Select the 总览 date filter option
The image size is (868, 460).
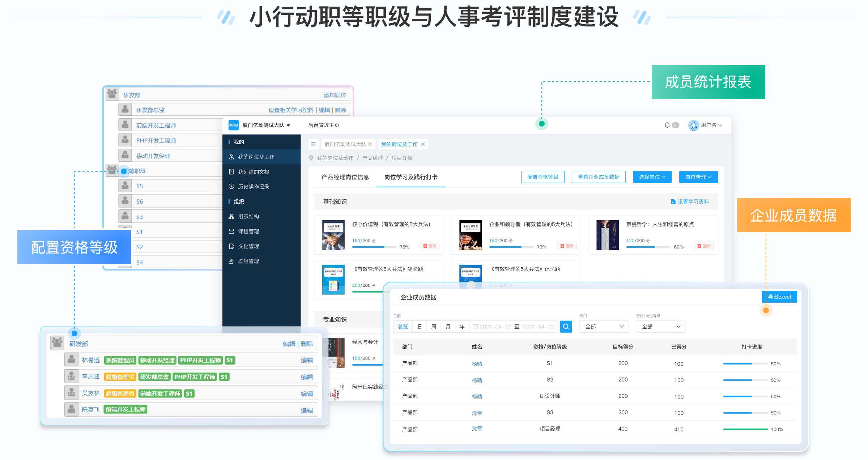(x=403, y=327)
